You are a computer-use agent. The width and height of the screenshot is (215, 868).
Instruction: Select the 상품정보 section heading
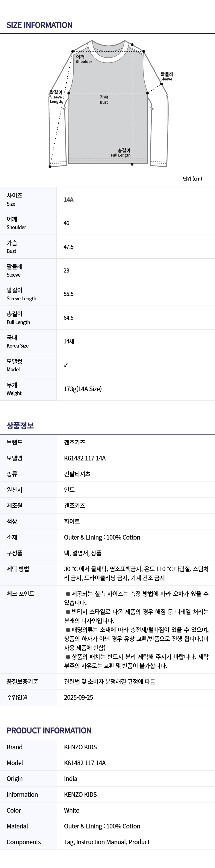(x=20, y=426)
